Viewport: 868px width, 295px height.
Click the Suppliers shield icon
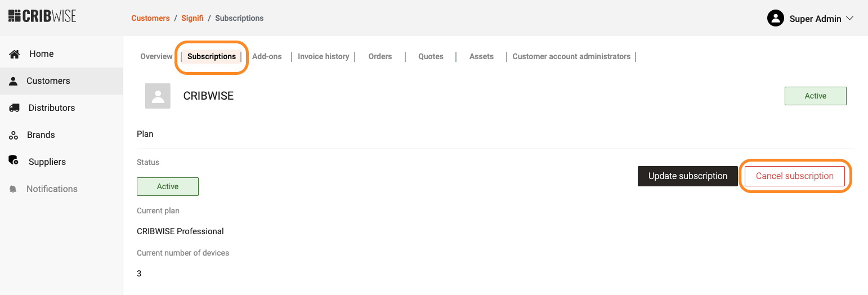coord(14,161)
